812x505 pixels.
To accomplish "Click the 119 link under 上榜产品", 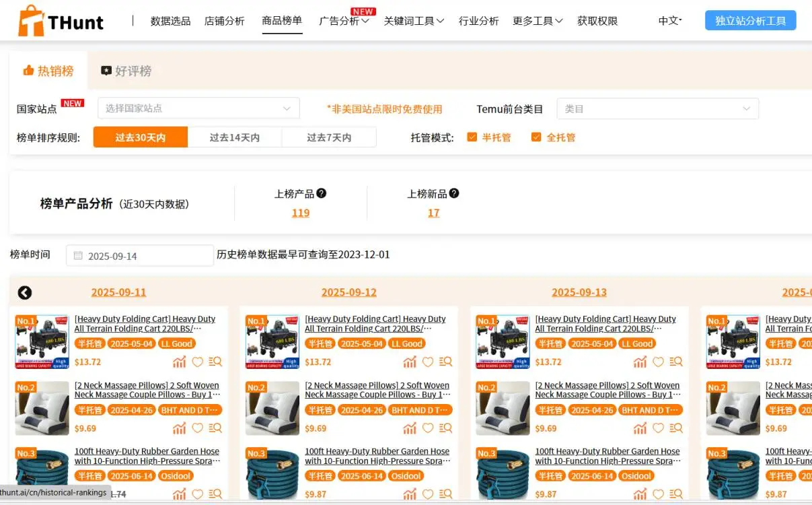I will (300, 212).
